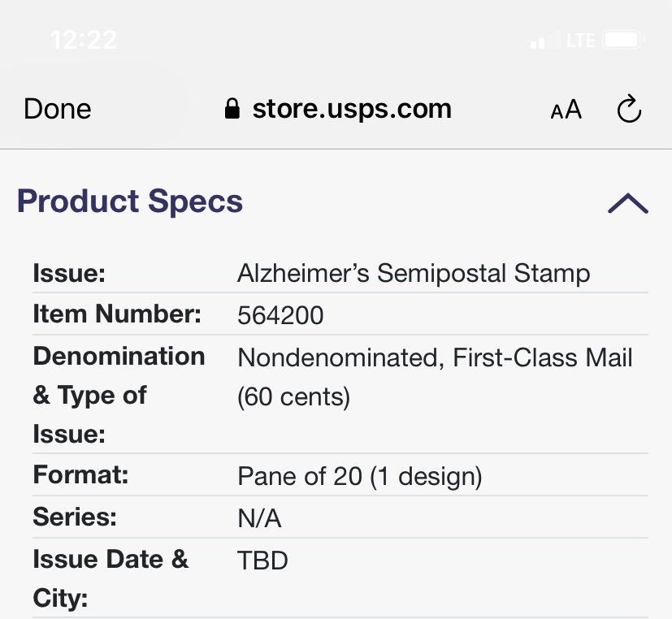Click the Product Specs heading
The image size is (672, 619).
pyautogui.click(x=130, y=201)
